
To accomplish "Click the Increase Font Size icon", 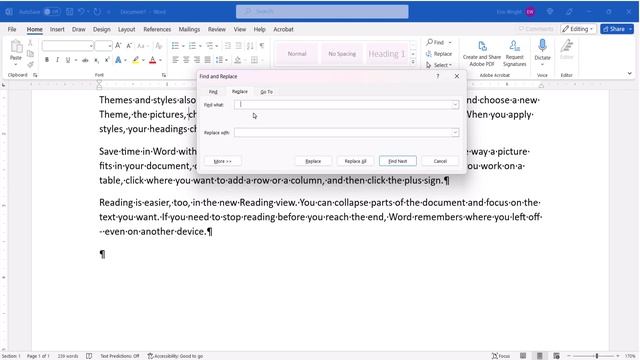I will (x=118, y=46).
